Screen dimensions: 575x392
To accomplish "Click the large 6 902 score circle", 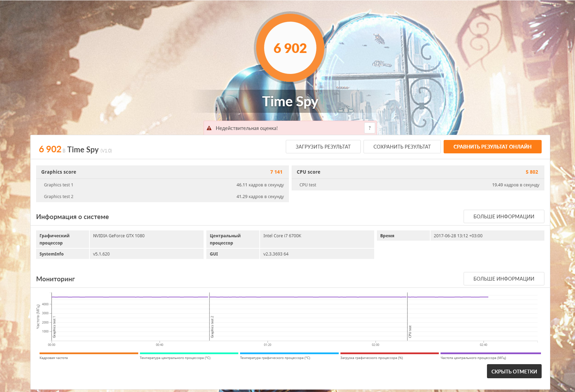I will (x=290, y=48).
